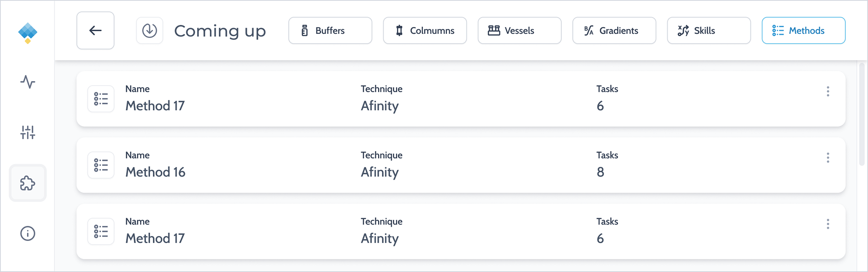Click the back arrow button
This screenshot has height=272, width=868.
(x=95, y=31)
